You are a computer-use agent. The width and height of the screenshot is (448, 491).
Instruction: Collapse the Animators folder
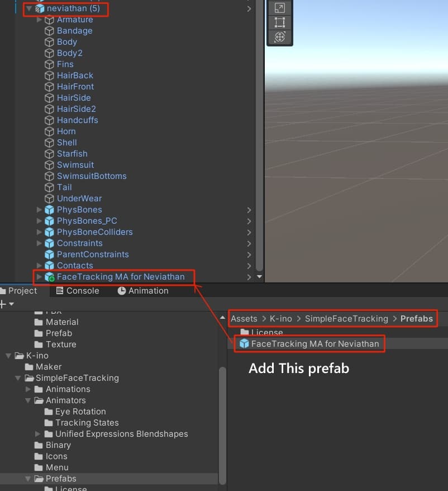[x=28, y=400]
